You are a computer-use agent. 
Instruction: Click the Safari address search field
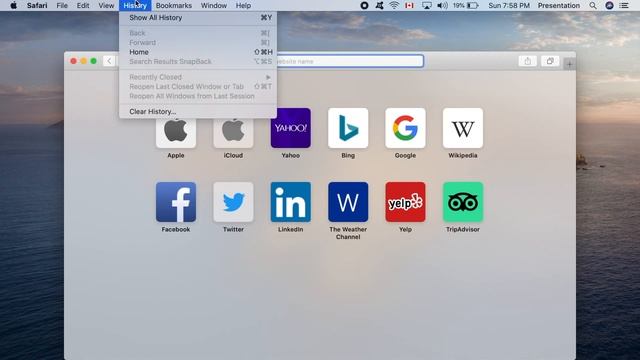(350, 61)
